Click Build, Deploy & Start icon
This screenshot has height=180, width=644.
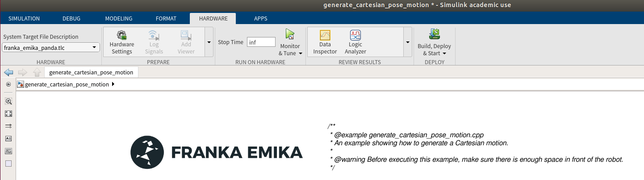434,34
